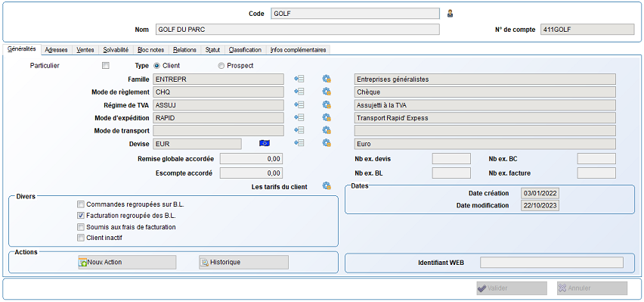This screenshot has width=644, height=302.
Task: Open Les tarifs du client gear icon
Action: click(327, 186)
